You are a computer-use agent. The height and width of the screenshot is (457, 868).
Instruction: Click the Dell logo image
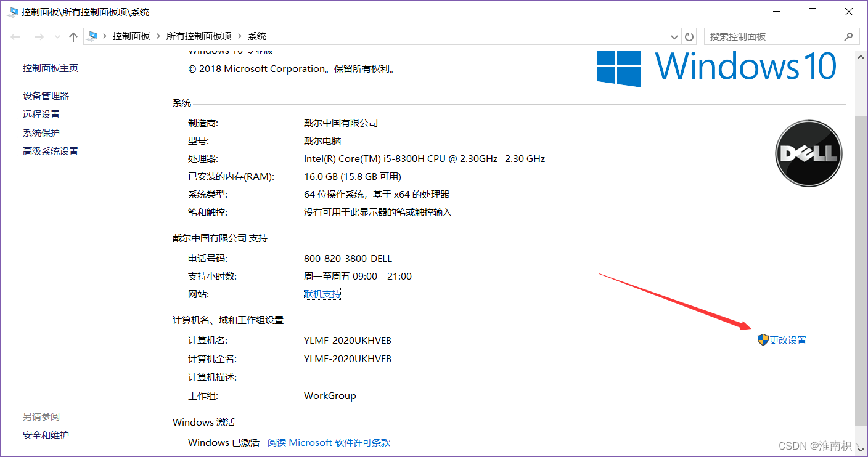(808, 153)
